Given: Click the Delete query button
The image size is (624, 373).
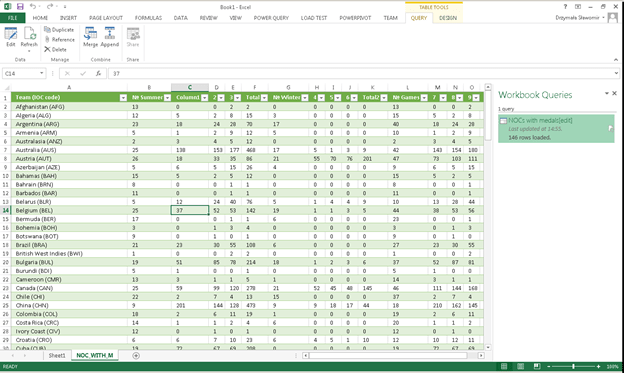Looking at the screenshot, I should tap(55, 49).
